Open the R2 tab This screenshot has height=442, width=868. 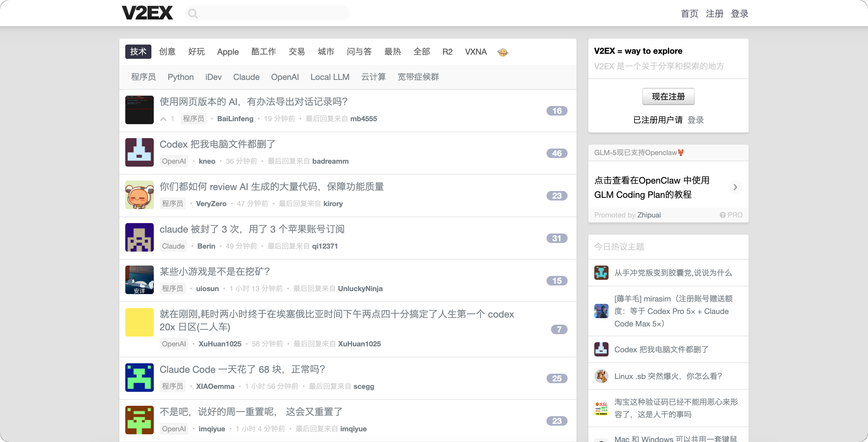(447, 52)
